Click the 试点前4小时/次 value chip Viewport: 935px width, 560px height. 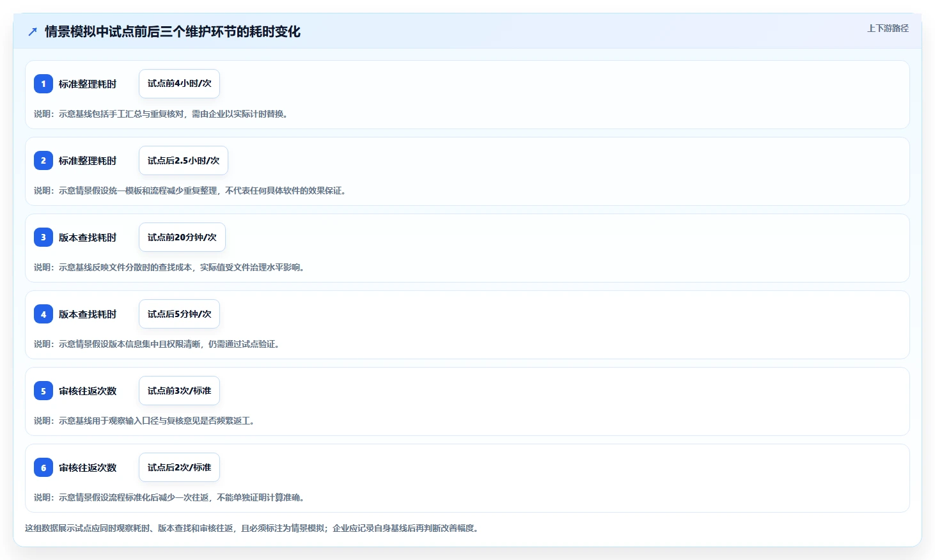tap(179, 84)
